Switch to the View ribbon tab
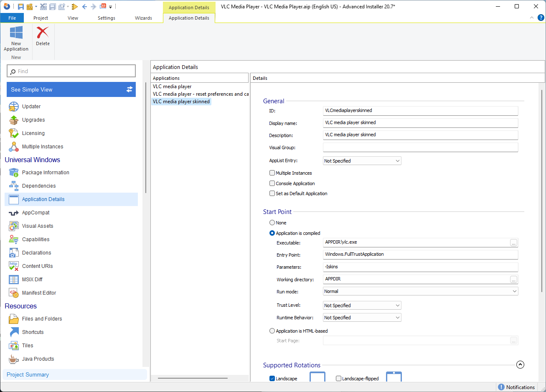546x392 pixels. point(73,18)
